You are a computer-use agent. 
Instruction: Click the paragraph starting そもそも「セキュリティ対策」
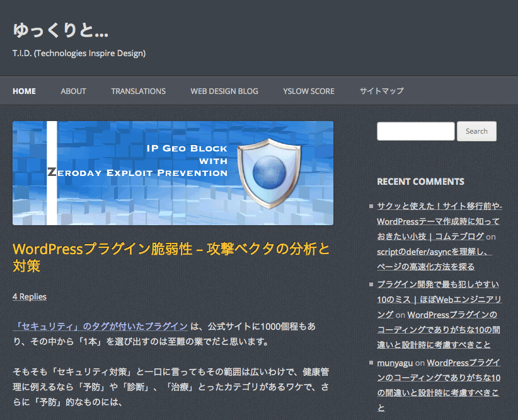click(x=171, y=387)
